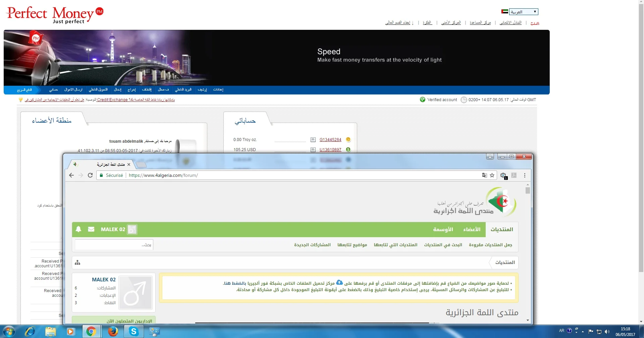The width and height of the screenshot is (644, 338).
Task: Launch Skype from the taskbar
Action: (x=133, y=332)
